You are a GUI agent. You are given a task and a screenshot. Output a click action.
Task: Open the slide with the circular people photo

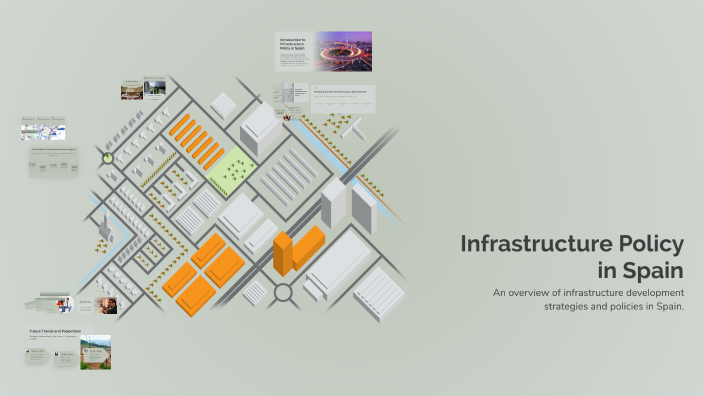49,303
